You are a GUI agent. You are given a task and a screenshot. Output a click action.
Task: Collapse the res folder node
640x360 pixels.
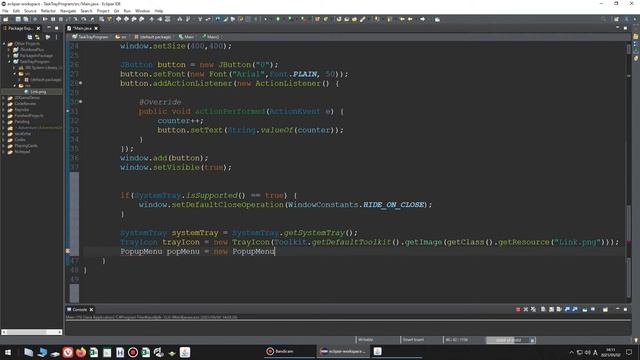[15, 86]
